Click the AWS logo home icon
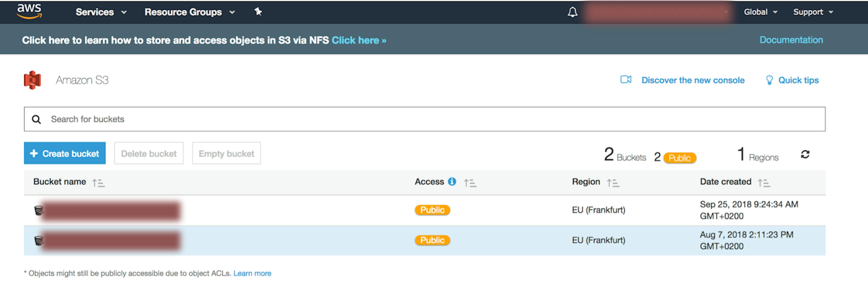 pyautogui.click(x=30, y=12)
